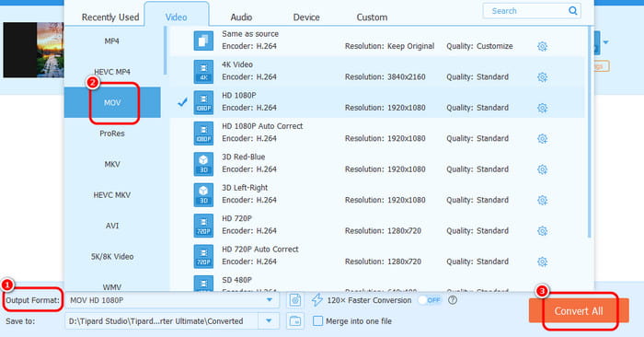
Task: Click Resolution: 3840x2160 text
Action: [385, 76]
